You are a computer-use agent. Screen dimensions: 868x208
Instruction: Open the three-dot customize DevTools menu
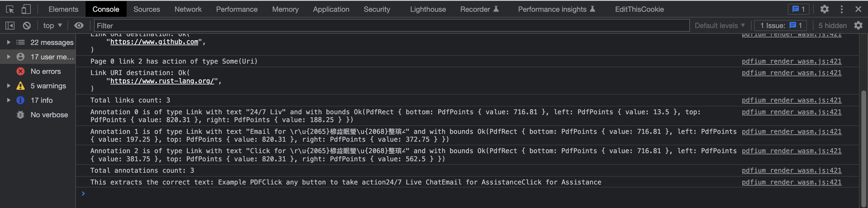pos(841,9)
